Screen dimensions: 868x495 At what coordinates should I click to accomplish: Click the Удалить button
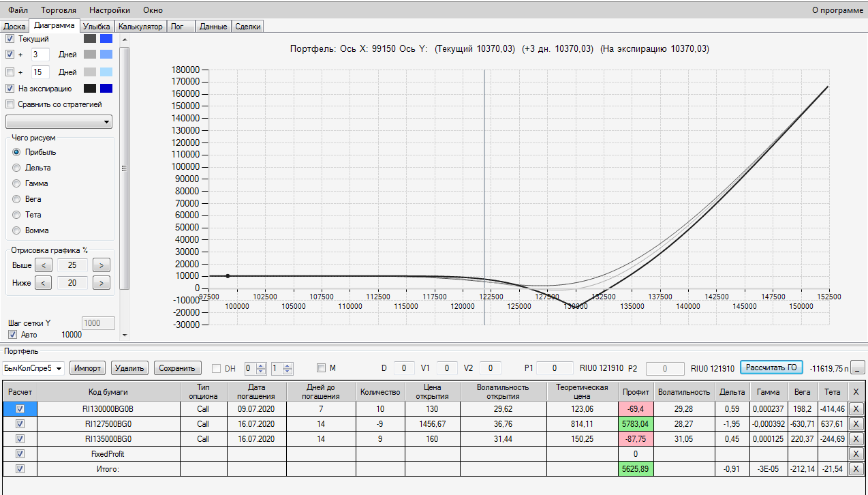129,368
